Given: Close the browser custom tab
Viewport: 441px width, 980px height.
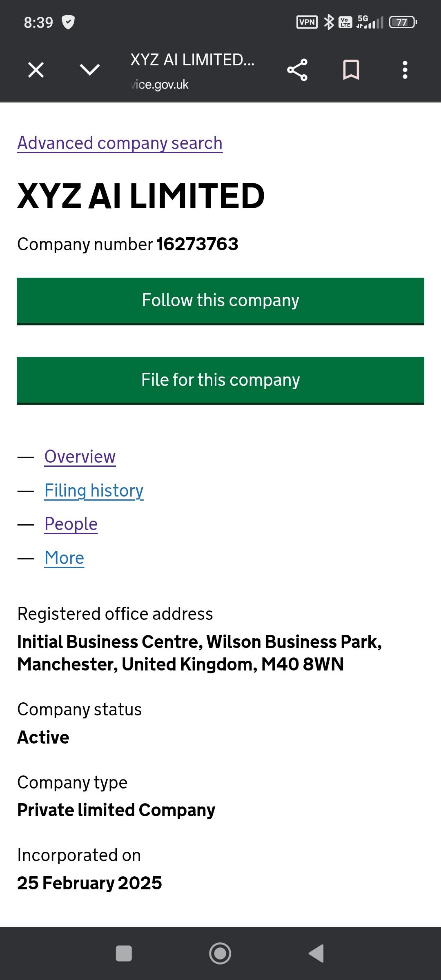Looking at the screenshot, I should pyautogui.click(x=36, y=70).
